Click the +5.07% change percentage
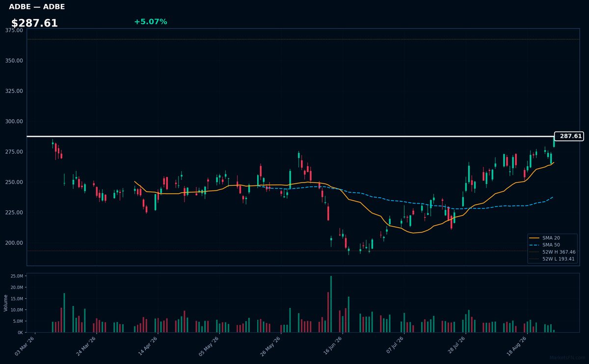 151,22
